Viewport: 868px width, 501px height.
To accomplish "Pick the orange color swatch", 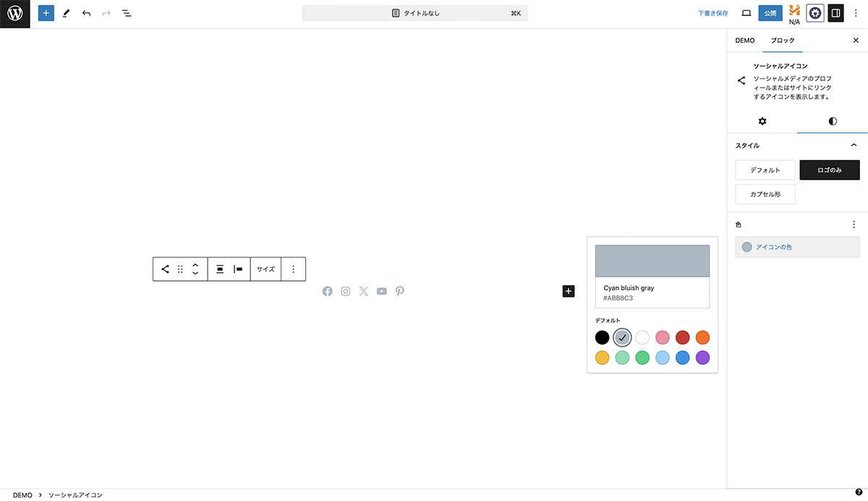I will (x=702, y=337).
